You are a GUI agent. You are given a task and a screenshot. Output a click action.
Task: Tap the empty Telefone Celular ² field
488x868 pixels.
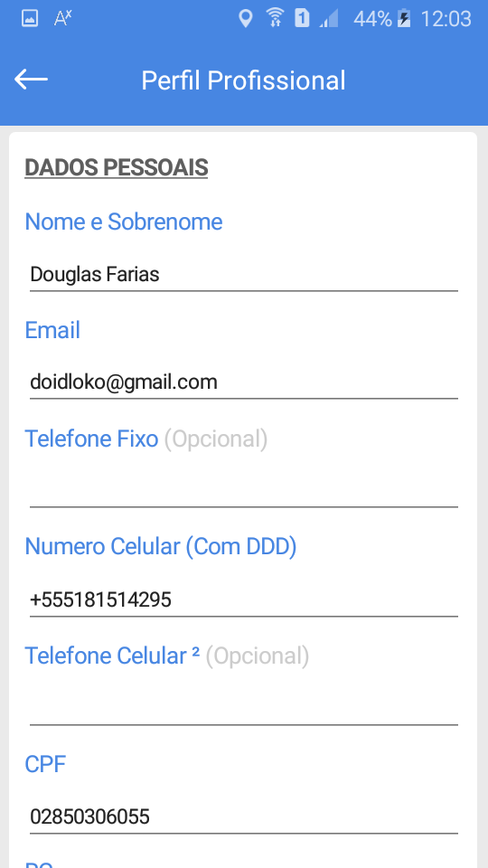(x=243, y=708)
